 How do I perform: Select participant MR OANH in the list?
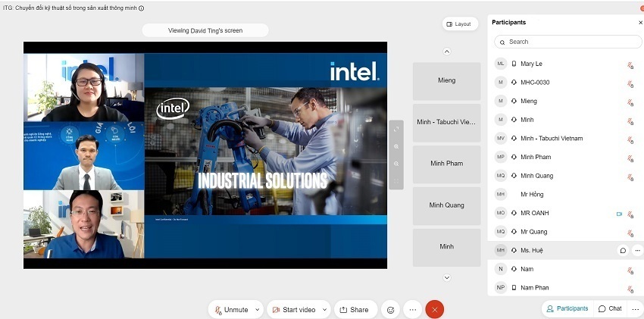(565, 213)
